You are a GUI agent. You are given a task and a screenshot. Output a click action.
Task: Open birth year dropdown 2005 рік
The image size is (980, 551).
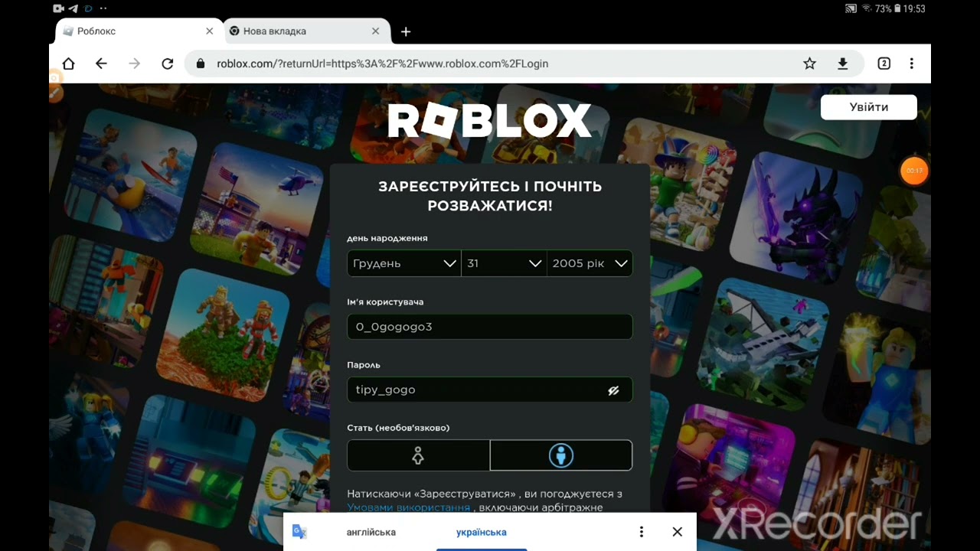click(590, 263)
